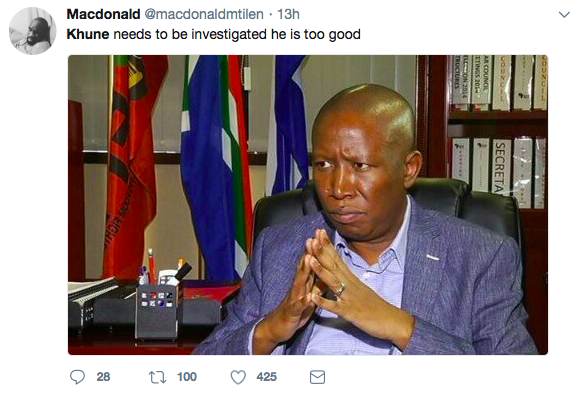This screenshot has height=393, width=583.
Task: Click the tweet text 'needs to be investigated'
Action: click(x=191, y=34)
